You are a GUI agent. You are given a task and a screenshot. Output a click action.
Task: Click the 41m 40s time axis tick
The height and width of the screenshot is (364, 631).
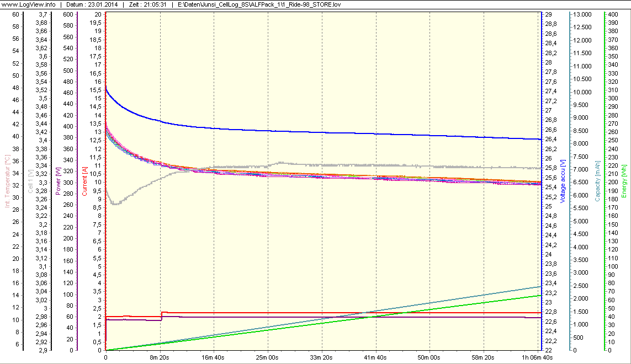(x=376, y=358)
